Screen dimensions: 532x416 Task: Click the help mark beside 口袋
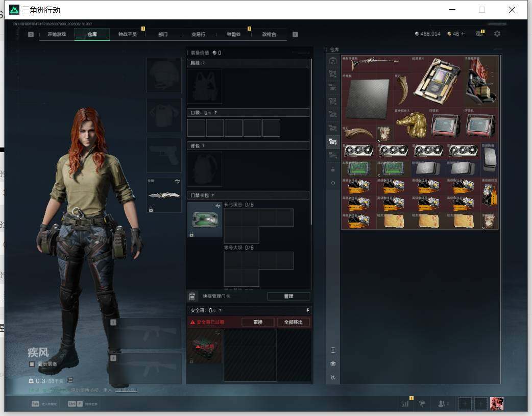216,113
